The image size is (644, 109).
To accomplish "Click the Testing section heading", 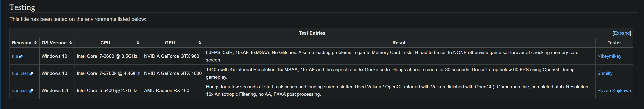I will [22, 7].
